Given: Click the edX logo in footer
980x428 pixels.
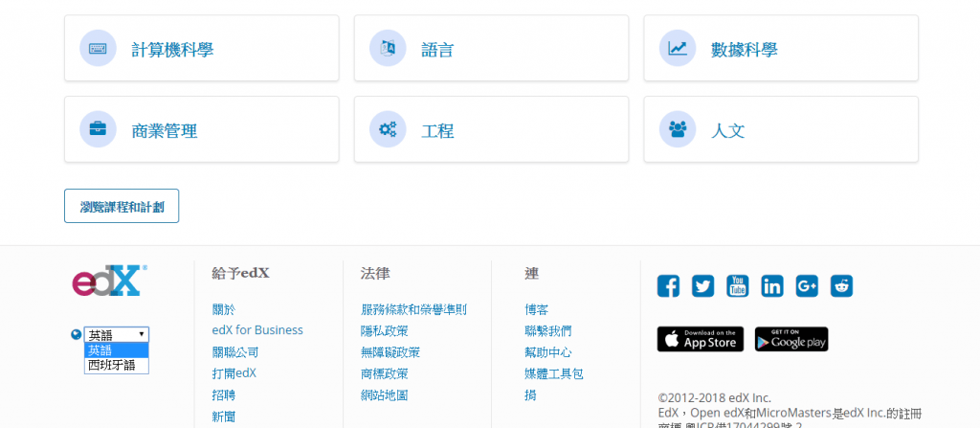Looking at the screenshot, I should [x=109, y=280].
